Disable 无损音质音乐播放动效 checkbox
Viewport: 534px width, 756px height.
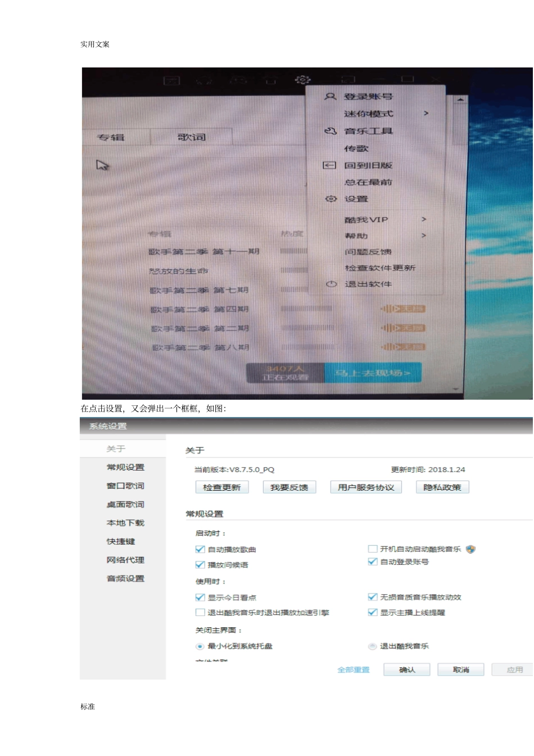tap(372, 597)
